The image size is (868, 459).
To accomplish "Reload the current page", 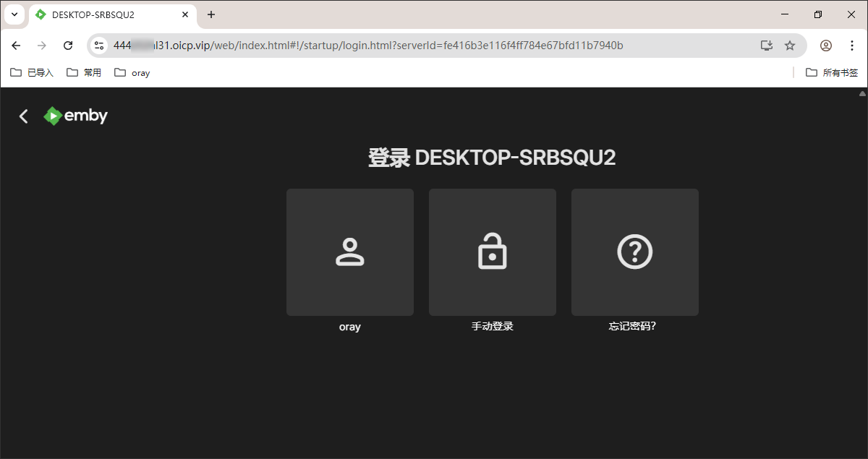I will 68,46.
